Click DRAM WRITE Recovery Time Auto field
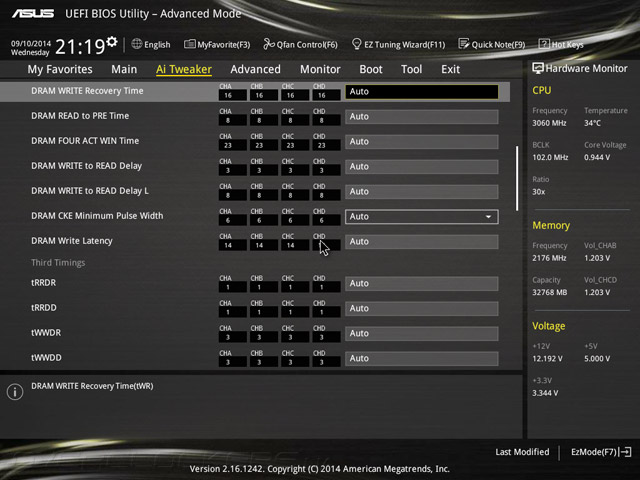Image resolution: width=640 pixels, height=480 pixels. [x=422, y=91]
